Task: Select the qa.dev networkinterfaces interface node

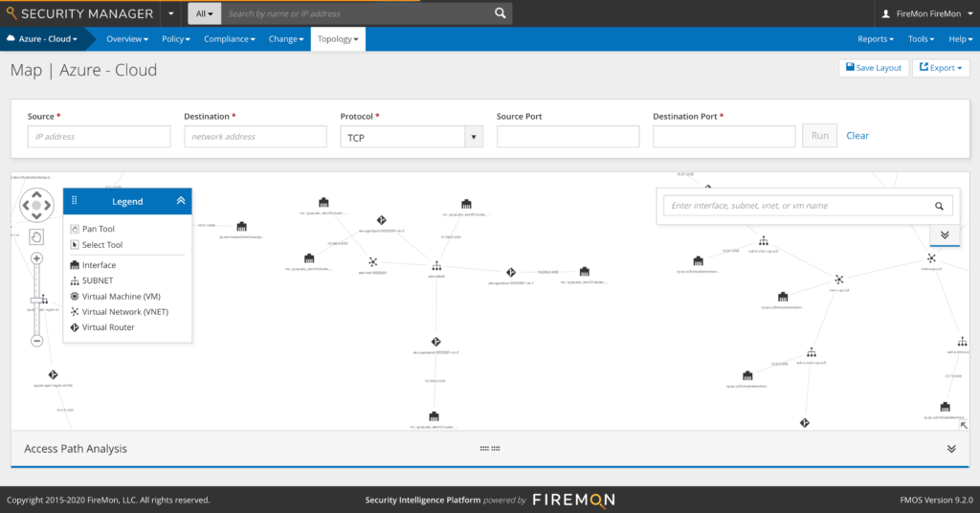Action: click(x=242, y=226)
